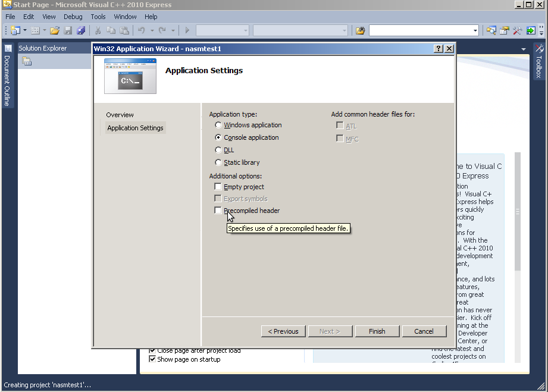Toggle the MFC header files checkbox
548x392 pixels.
coord(340,139)
